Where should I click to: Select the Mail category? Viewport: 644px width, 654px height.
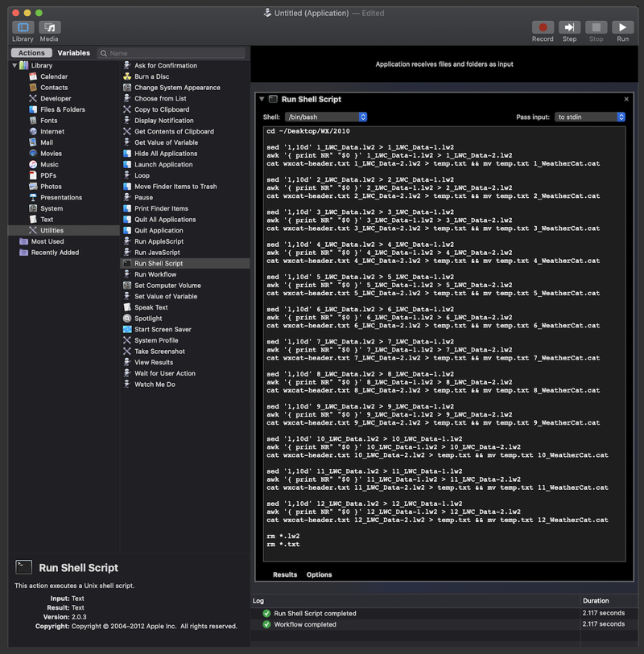pos(47,142)
